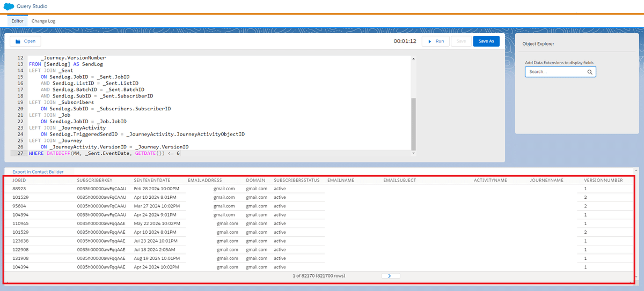The height and width of the screenshot is (291, 644).
Task: Click the VERSIONNUMBER column header
Action: click(603, 181)
